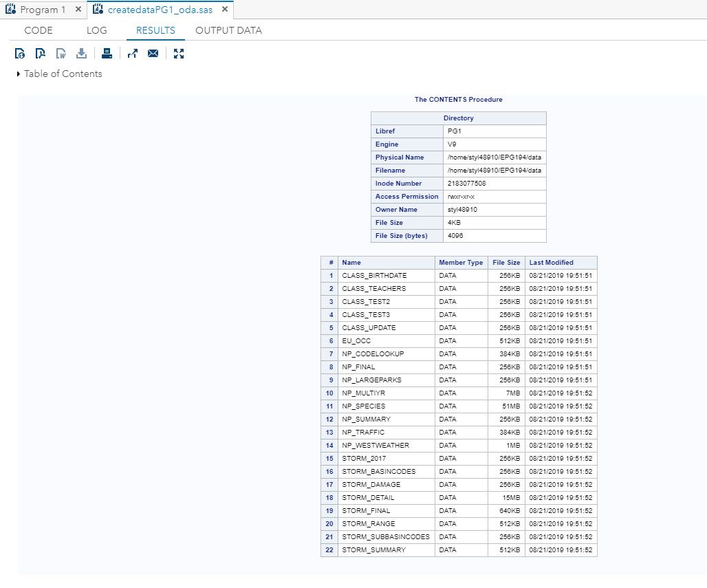Select the STORM_DETAIL table row
Image resolution: width=707 pixels, height=588 pixels.
coord(369,497)
